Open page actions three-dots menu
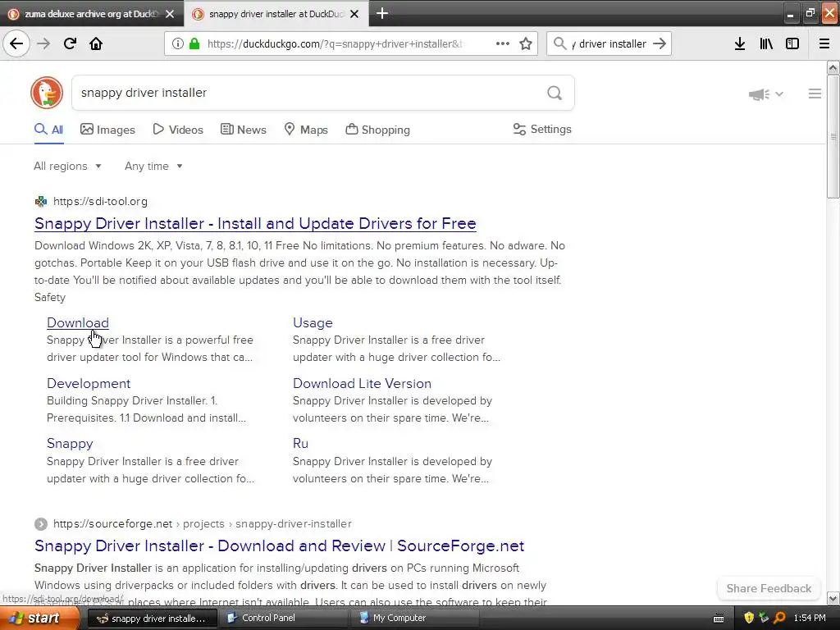840x630 pixels. click(503, 43)
